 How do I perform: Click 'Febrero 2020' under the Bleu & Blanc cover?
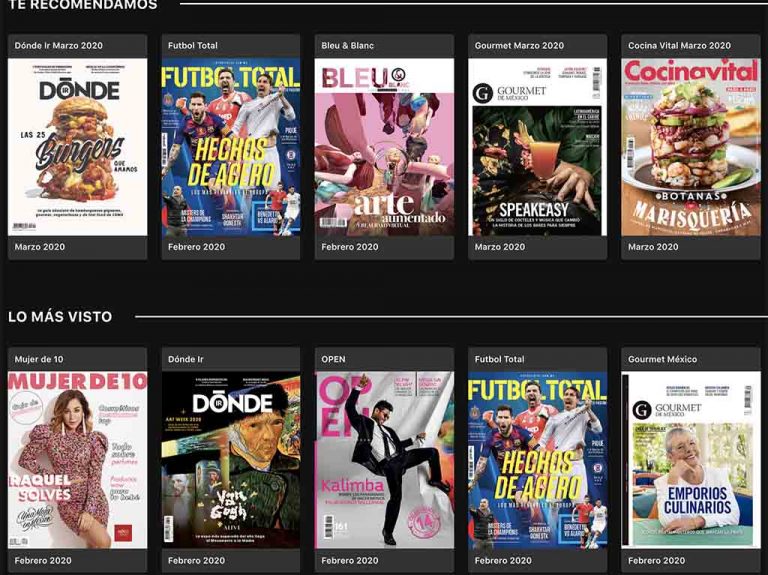click(350, 247)
